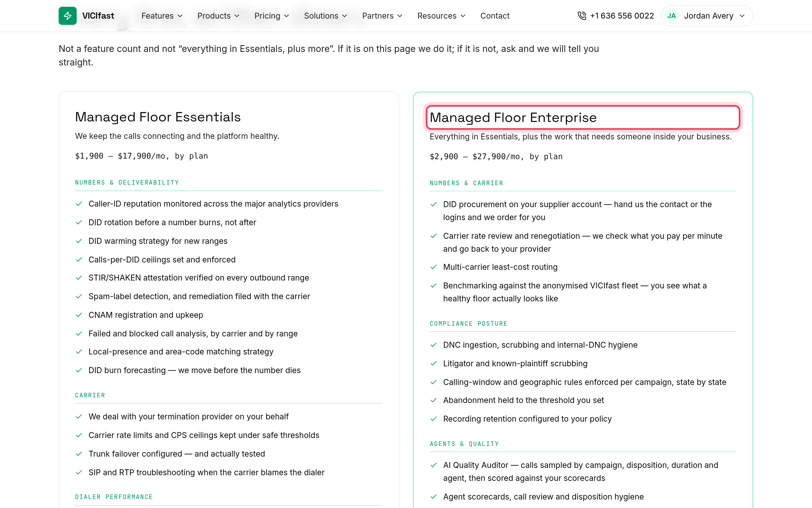Click the checkmark beside 'SIP and RTP troubleshooting'
The height and width of the screenshot is (508, 812).
pos(79,473)
